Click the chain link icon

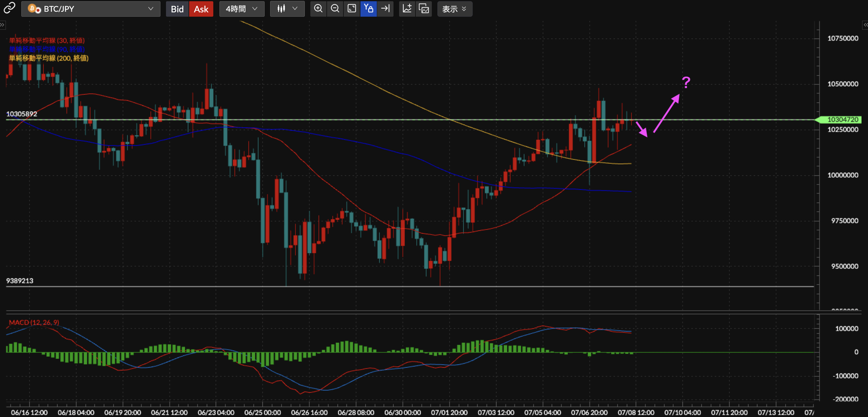click(x=10, y=8)
